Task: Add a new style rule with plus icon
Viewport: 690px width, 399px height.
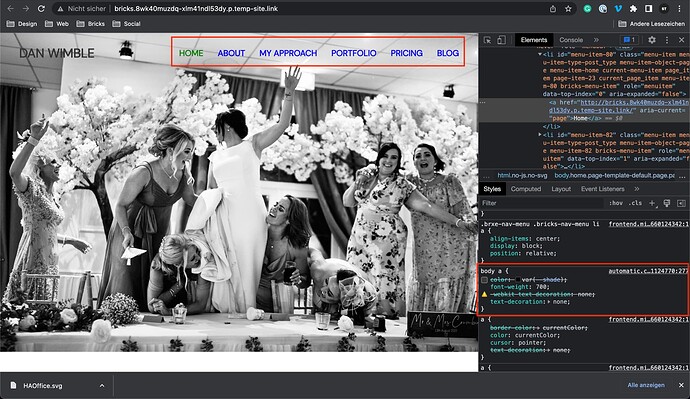Action: click(x=652, y=203)
